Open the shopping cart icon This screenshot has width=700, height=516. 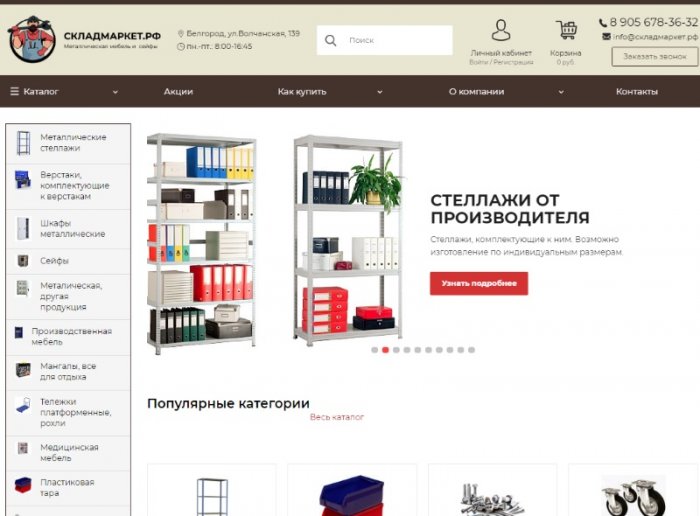pos(566,30)
